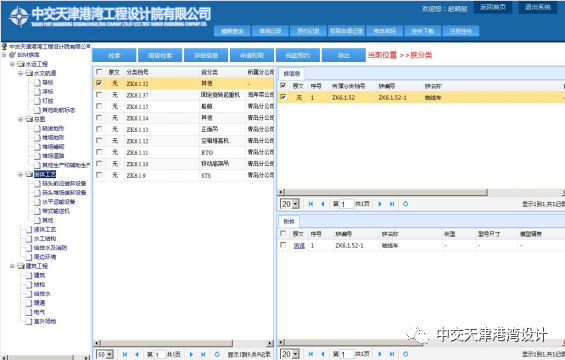Viewport: 565px width, 360px height.
Task: Check the ZK6.1.15 row checkbox
Action: [99, 106]
